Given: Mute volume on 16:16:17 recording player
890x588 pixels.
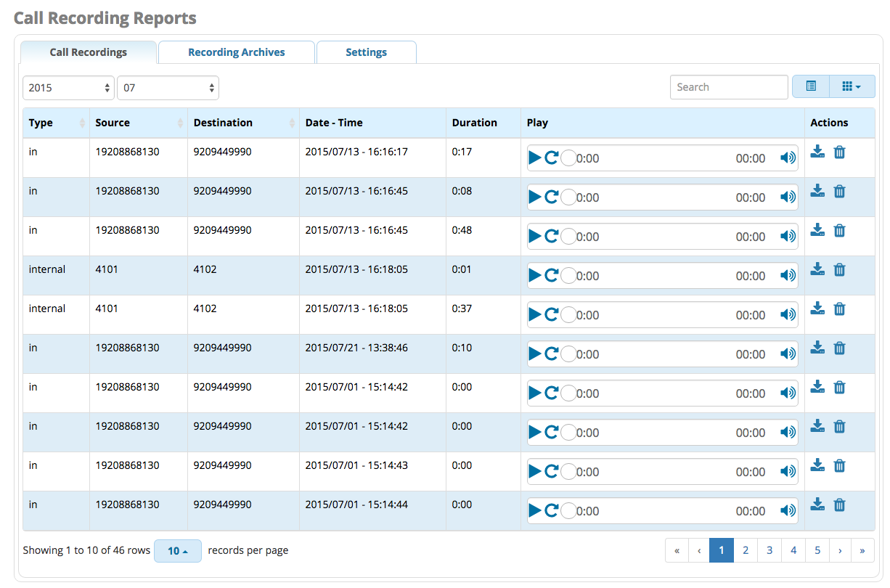Looking at the screenshot, I should (788, 158).
